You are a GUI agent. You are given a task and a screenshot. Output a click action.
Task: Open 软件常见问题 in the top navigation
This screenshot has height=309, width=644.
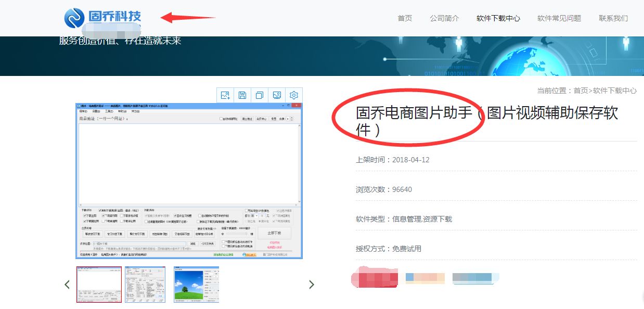click(559, 18)
